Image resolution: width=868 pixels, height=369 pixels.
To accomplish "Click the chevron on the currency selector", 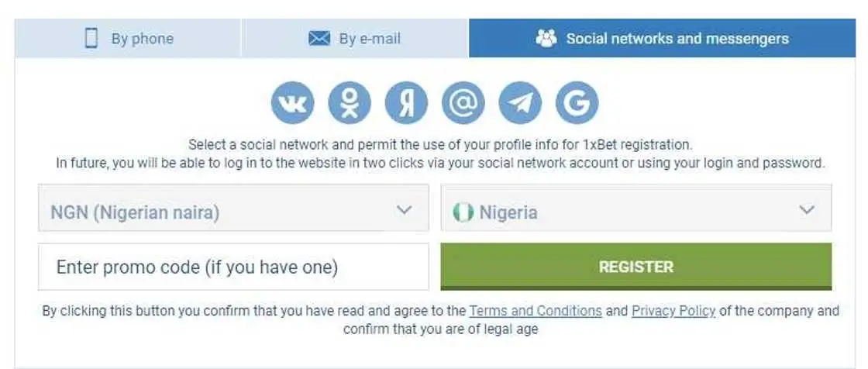I will (405, 210).
